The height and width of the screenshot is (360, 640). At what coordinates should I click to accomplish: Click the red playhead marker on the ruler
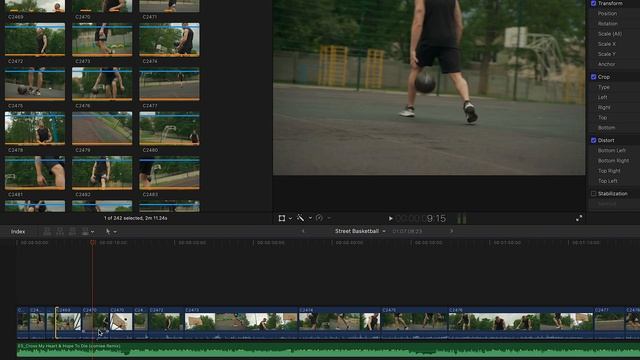(93, 242)
